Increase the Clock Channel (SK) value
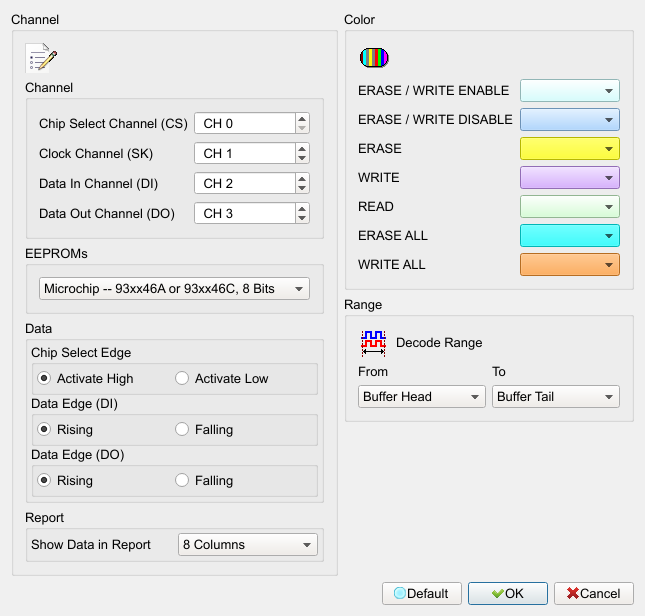Viewport: 645px width, 616px height. click(302, 149)
